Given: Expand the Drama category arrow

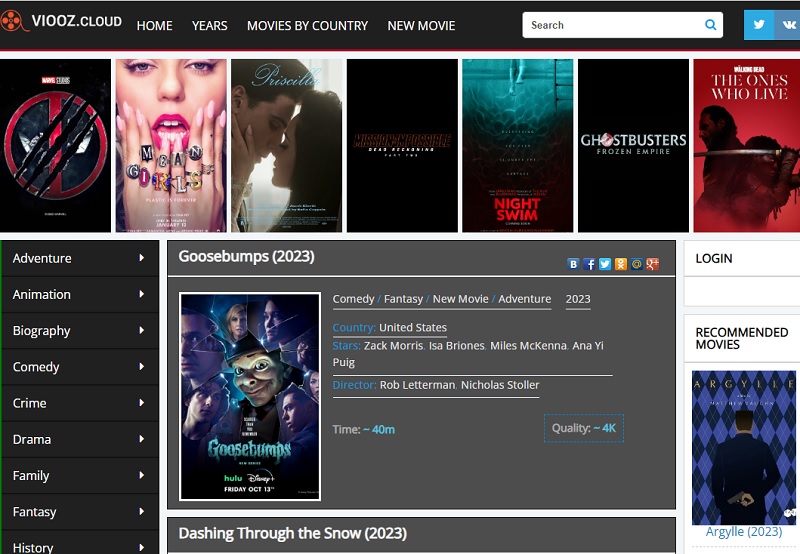Looking at the screenshot, I should 141,439.
